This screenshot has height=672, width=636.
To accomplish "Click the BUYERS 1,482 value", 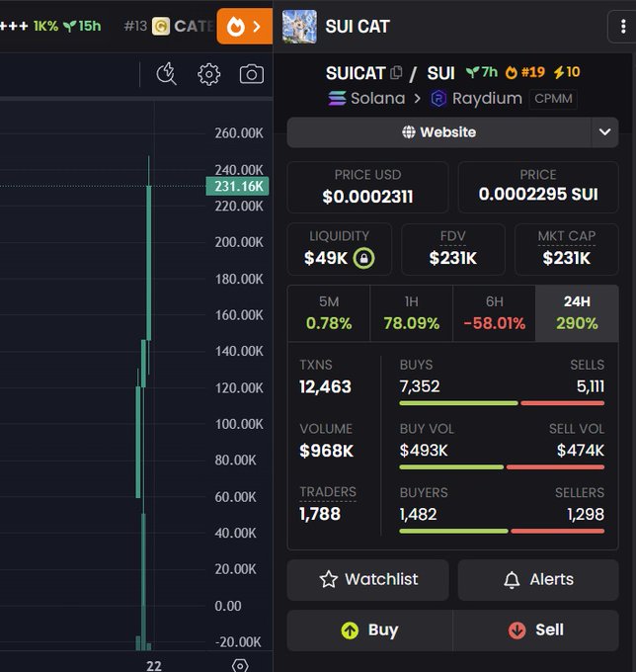I will pos(419,514).
